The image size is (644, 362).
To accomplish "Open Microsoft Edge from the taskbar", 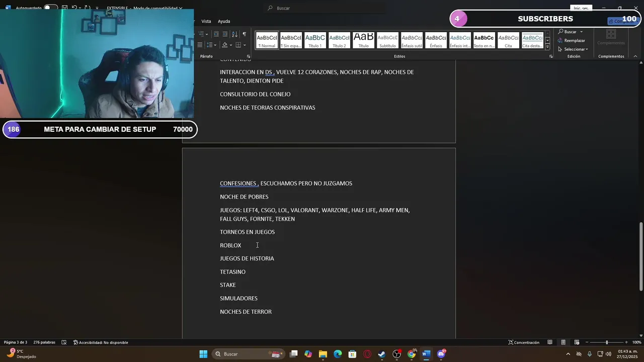I will tap(338, 354).
